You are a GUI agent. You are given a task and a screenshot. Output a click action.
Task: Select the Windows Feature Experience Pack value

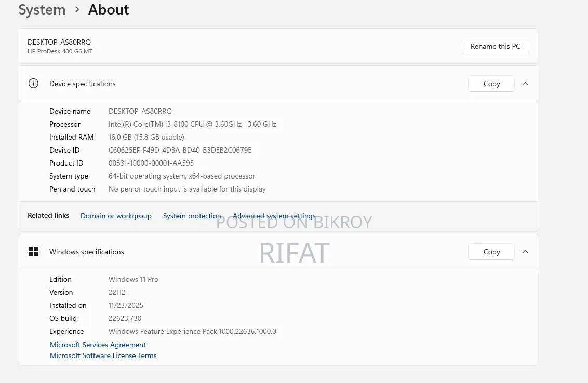pyautogui.click(x=192, y=331)
